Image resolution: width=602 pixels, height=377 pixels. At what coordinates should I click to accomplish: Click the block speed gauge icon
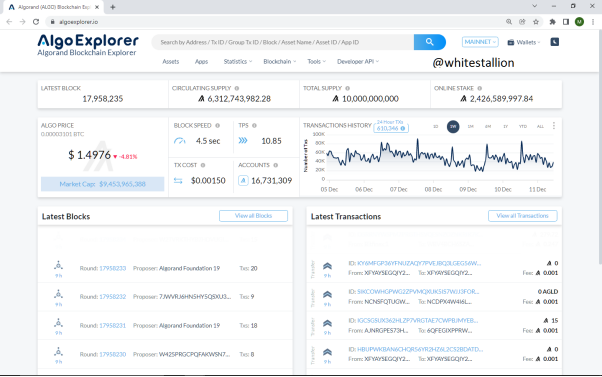[180, 141]
